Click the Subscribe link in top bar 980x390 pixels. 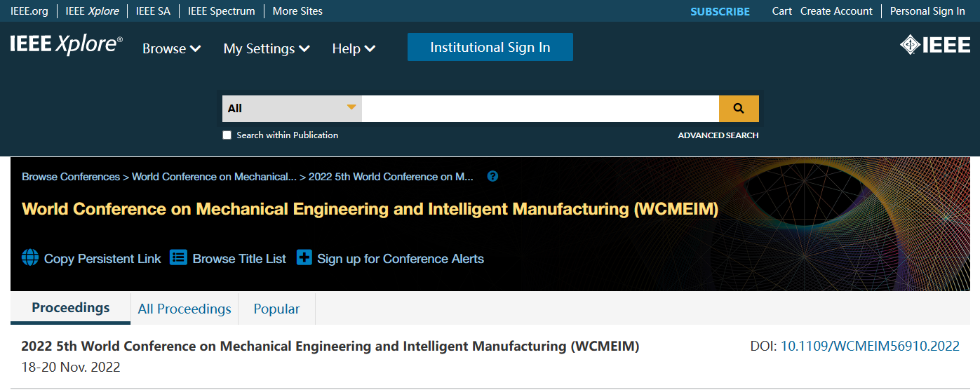point(720,11)
